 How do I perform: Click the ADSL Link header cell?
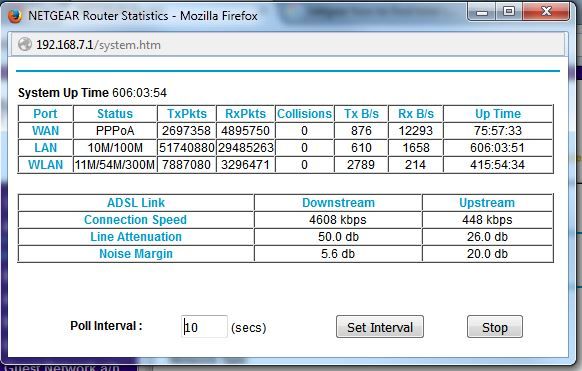click(x=136, y=203)
